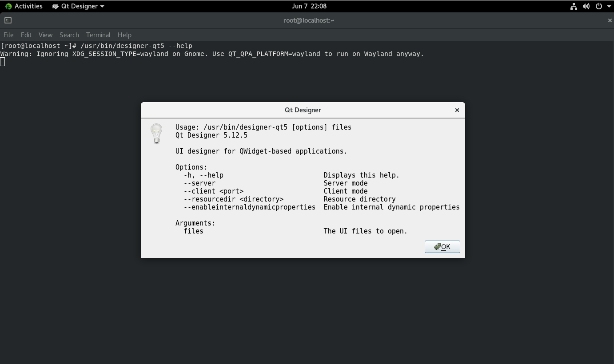Viewport: 614px width, 364px height.
Task: Click the power icon in top bar
Action: pos(598,6)
